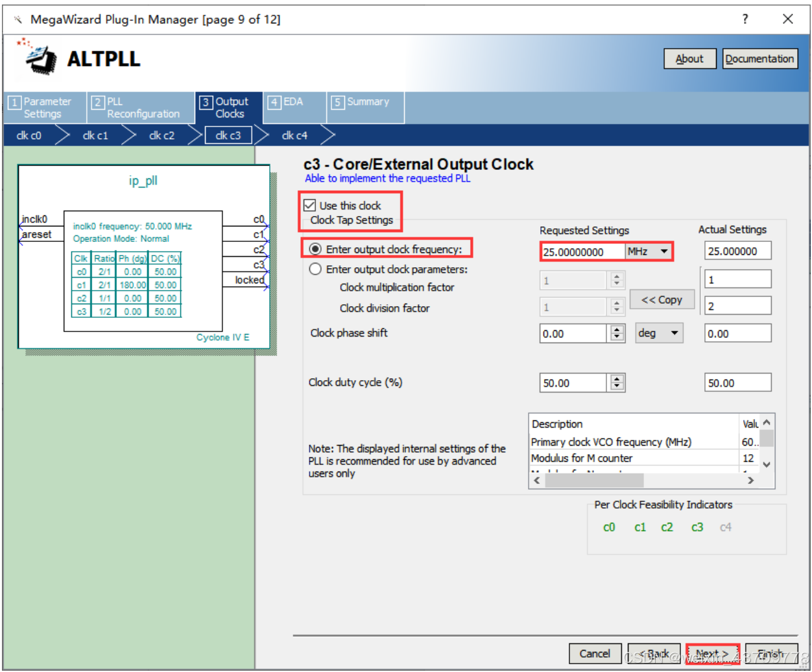This screenshot has width=812, height=672.
Task: Select Modulus for M counter row
Action: 643,458
